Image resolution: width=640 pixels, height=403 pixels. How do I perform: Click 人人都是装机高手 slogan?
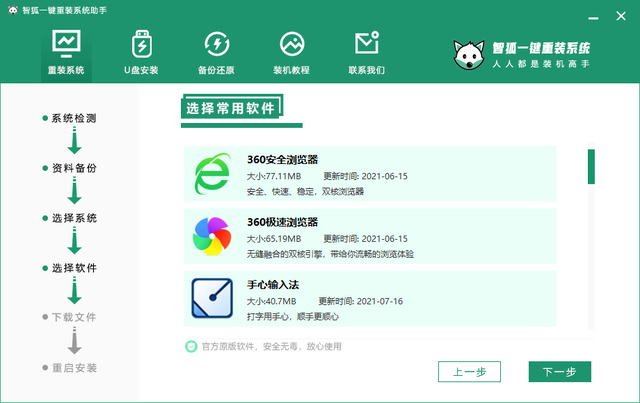[541, 64]
